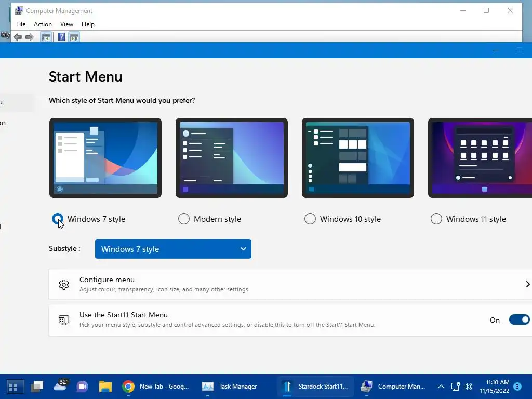Choose the Modern style radio option
The image size is (532, 399).
coord(184,219)
